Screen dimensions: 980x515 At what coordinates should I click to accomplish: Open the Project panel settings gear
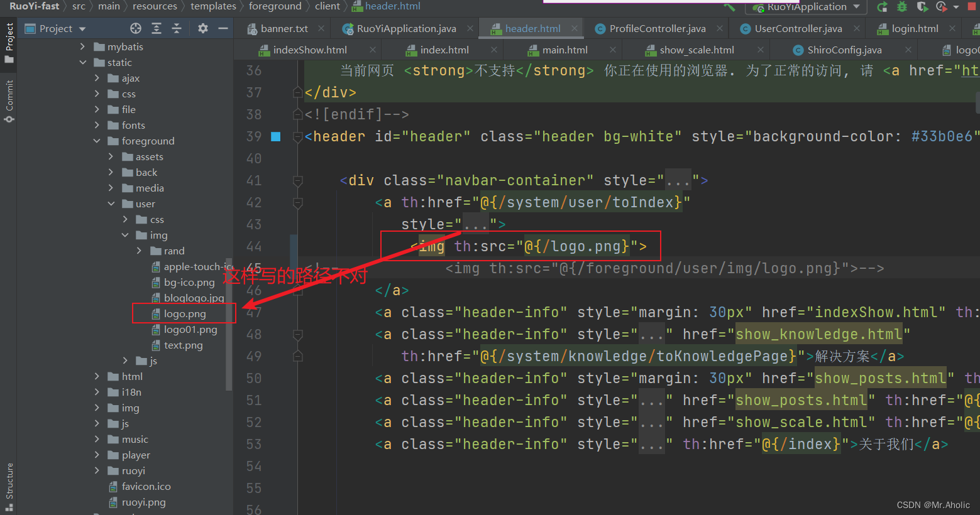(202, 28)
